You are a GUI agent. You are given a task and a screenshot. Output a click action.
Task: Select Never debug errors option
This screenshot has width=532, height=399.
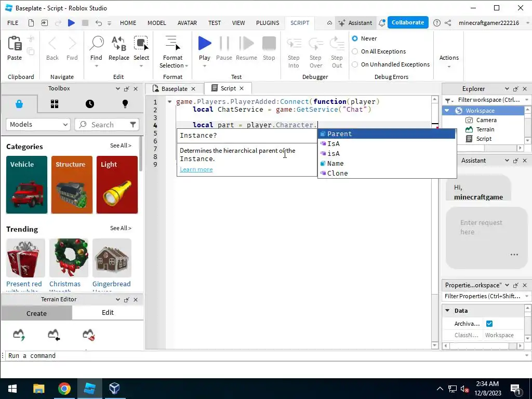355,38
